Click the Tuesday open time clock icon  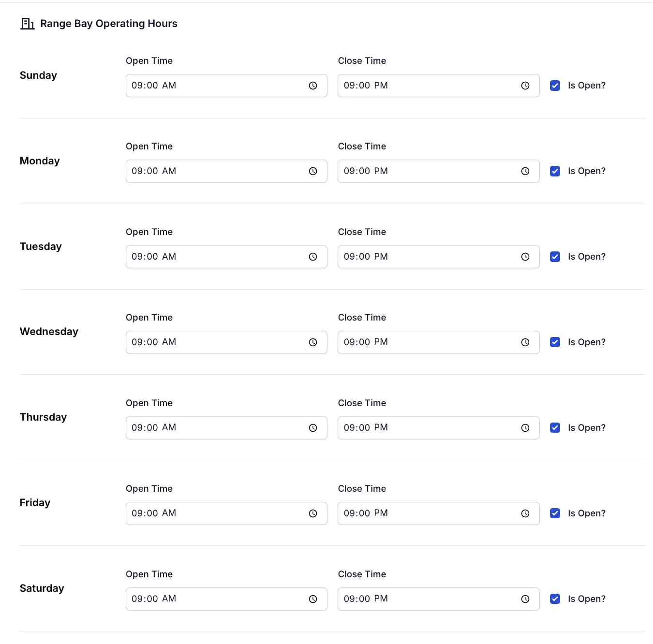tap(313, 257)
